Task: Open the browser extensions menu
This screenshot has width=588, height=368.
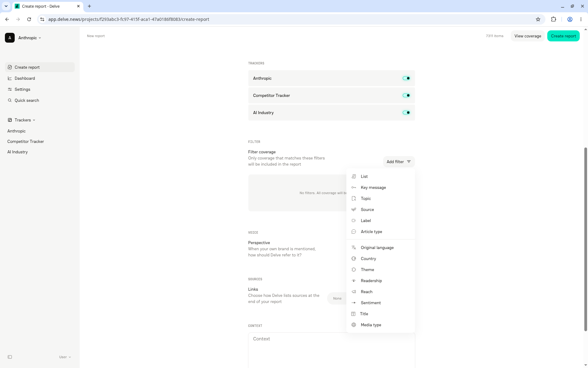Action: 553,19
